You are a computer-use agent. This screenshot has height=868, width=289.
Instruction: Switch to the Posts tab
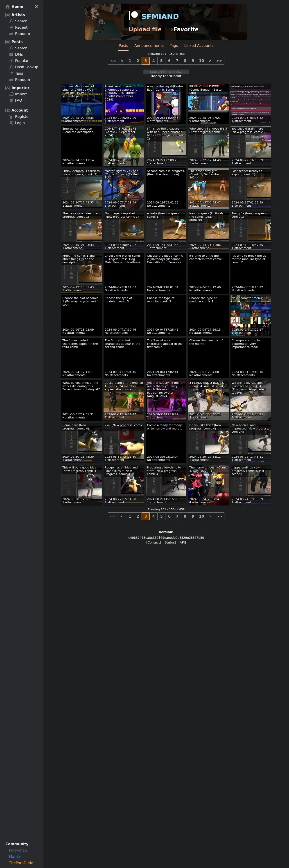click(123, 46)
